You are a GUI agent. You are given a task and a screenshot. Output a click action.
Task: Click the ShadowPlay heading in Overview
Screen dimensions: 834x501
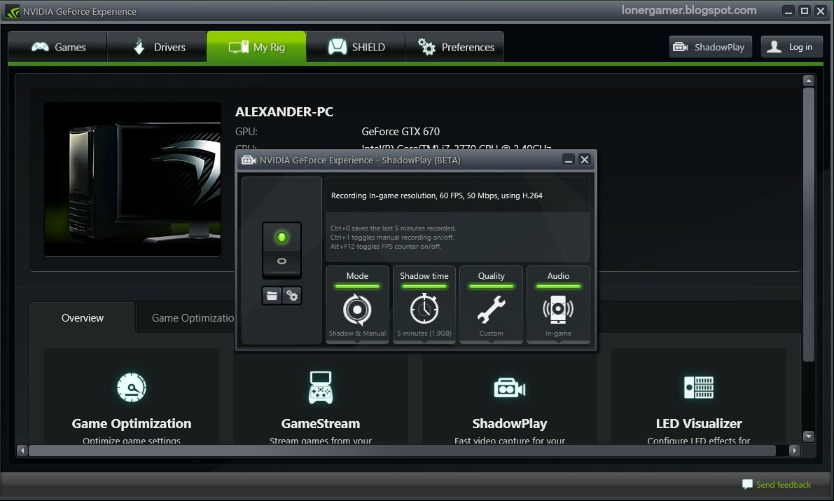(510, 423)
